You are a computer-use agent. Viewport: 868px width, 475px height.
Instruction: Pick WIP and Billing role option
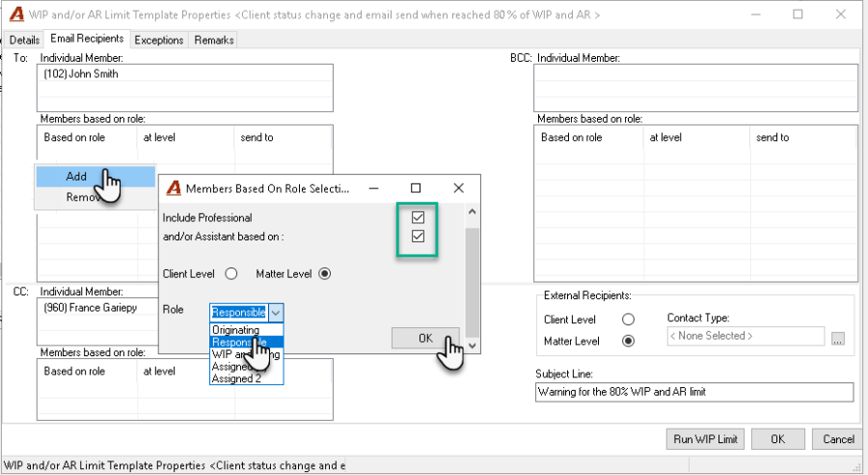246,354
